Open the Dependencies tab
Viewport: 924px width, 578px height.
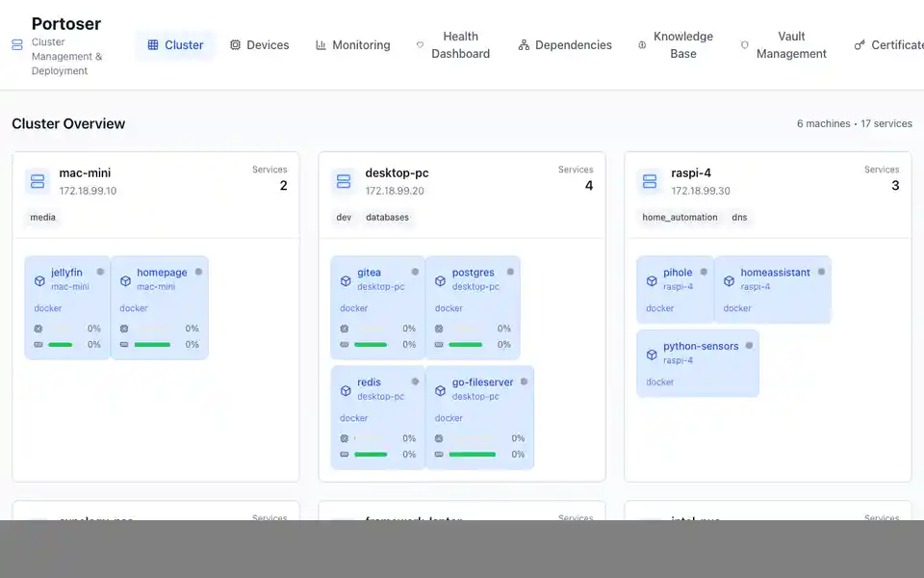pos(565,45)
